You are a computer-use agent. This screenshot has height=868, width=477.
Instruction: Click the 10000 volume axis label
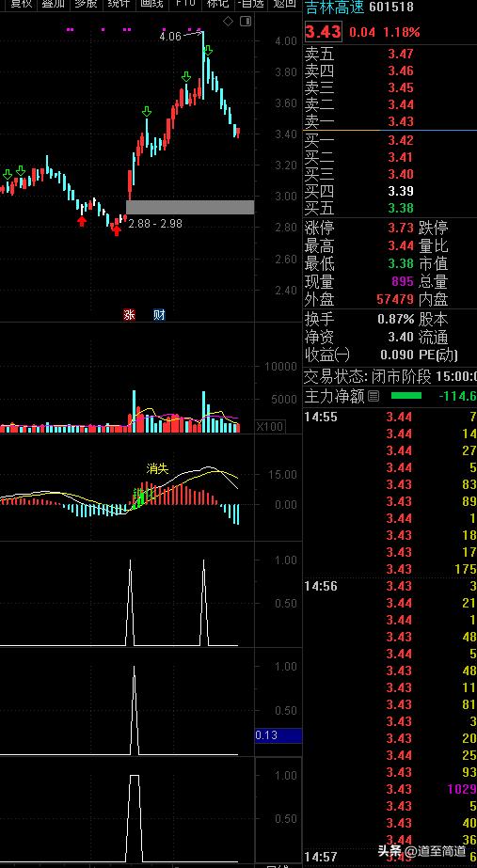[281, 367]
